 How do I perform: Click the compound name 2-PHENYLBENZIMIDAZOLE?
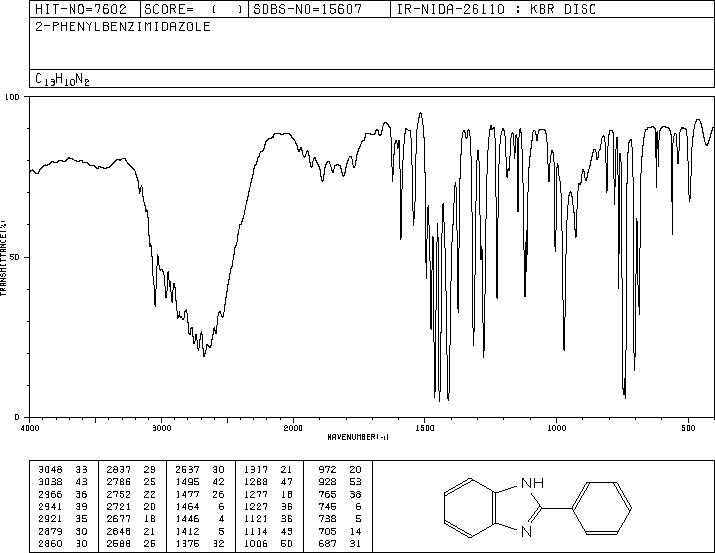[123, 26]
